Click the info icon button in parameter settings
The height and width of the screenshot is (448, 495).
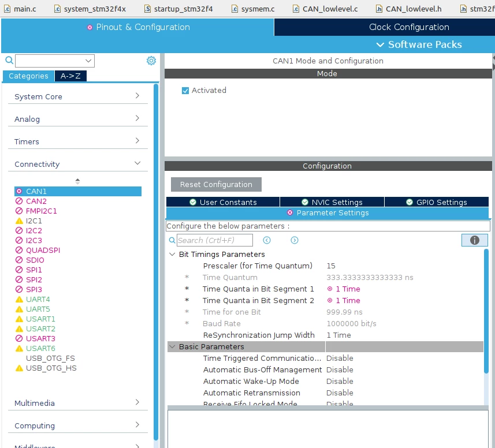coord(474,240)
